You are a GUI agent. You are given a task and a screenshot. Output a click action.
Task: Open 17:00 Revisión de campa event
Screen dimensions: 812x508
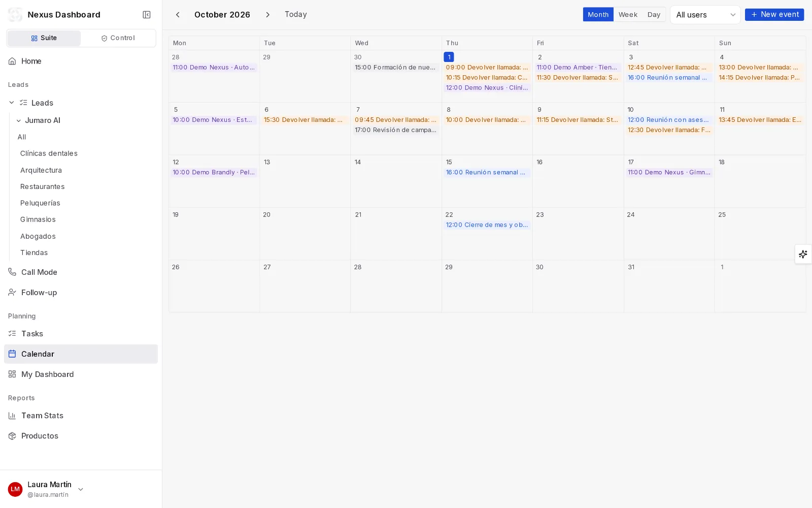(395, 130)
